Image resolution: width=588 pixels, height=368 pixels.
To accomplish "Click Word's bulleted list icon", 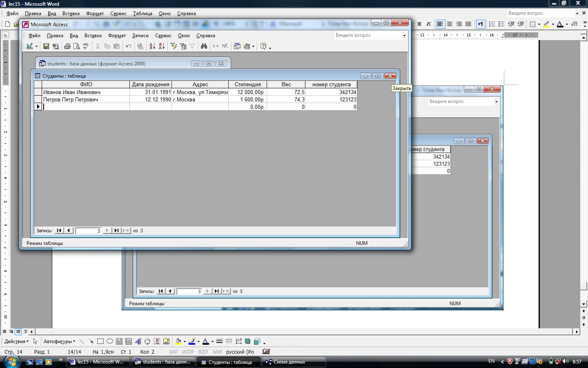I will [x=501, y=24].
